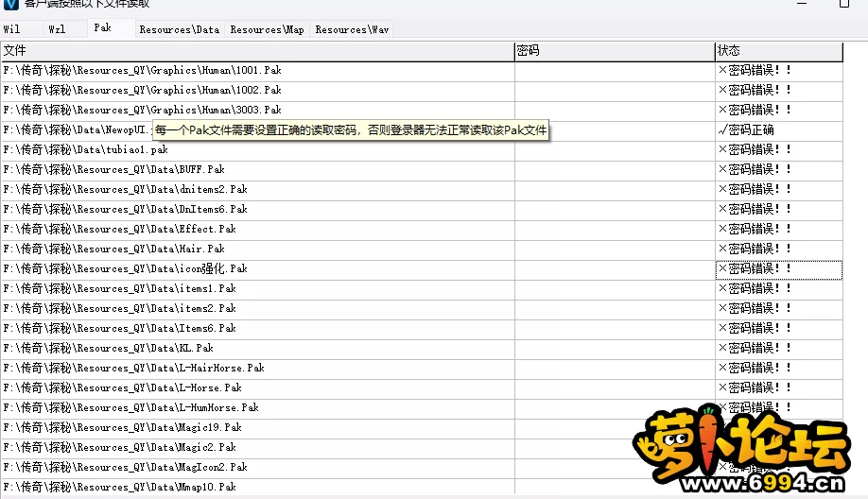Open the Resources\Wav tab
The image size is (868, 499).
[352, 29]
